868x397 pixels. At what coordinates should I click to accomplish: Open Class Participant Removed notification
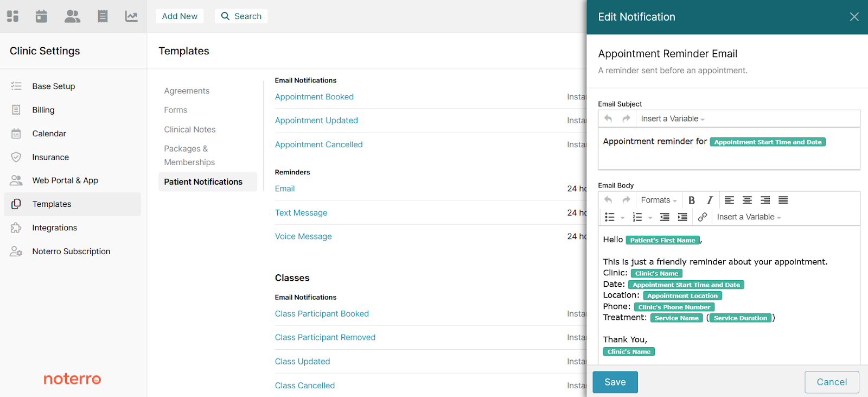(x=325, y=337)
